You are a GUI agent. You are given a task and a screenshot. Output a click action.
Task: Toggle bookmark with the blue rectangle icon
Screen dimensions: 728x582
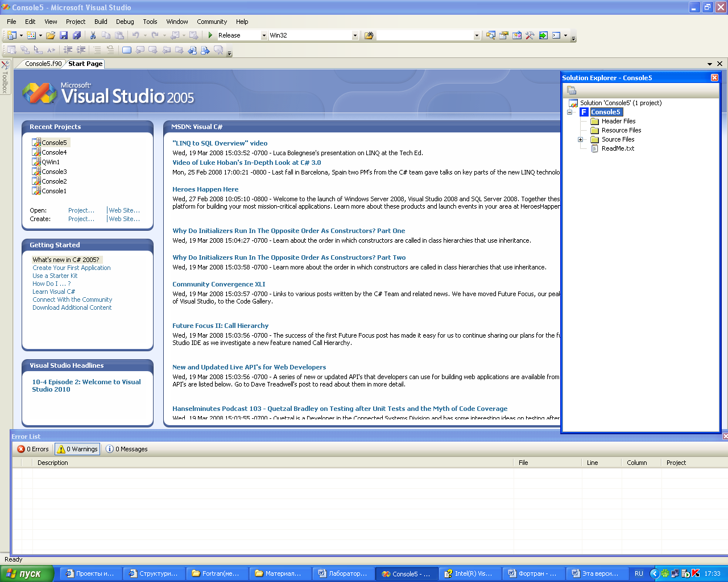coord(127,50)
